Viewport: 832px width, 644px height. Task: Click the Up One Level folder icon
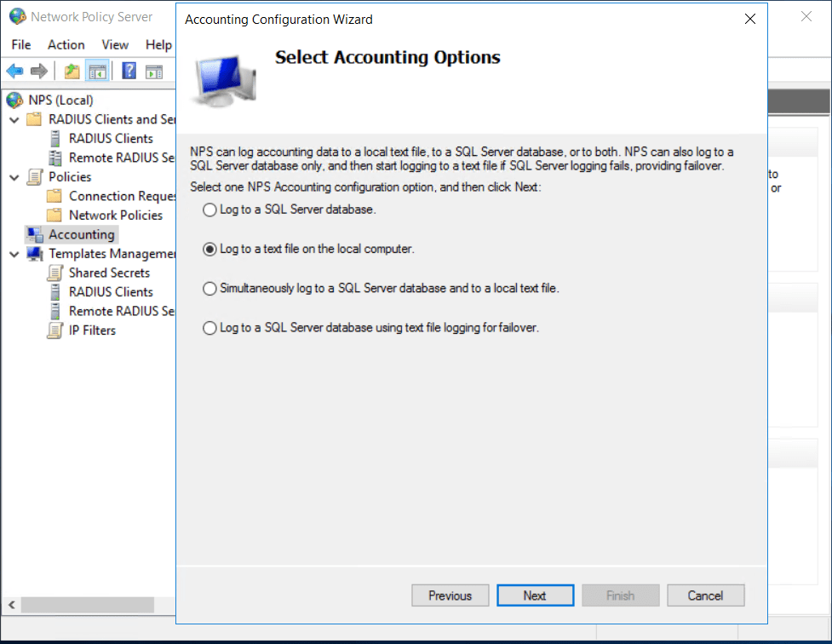pos(72,72)
